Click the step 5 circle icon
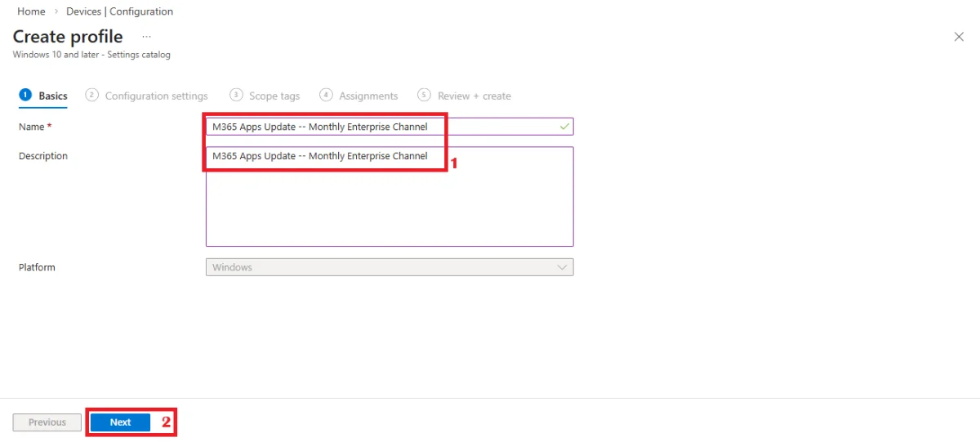The width and height of the screenshot is (980, 442). (424, 95)
